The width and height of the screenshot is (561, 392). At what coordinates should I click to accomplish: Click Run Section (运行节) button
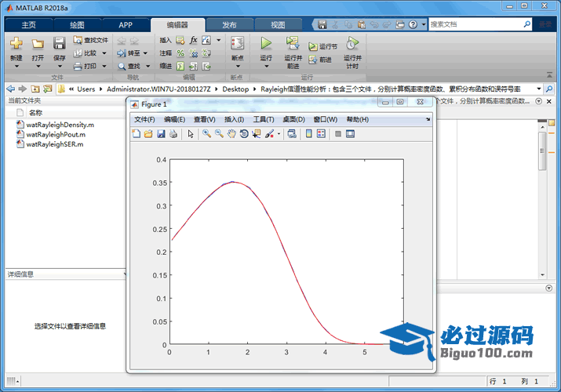[322, 46]
